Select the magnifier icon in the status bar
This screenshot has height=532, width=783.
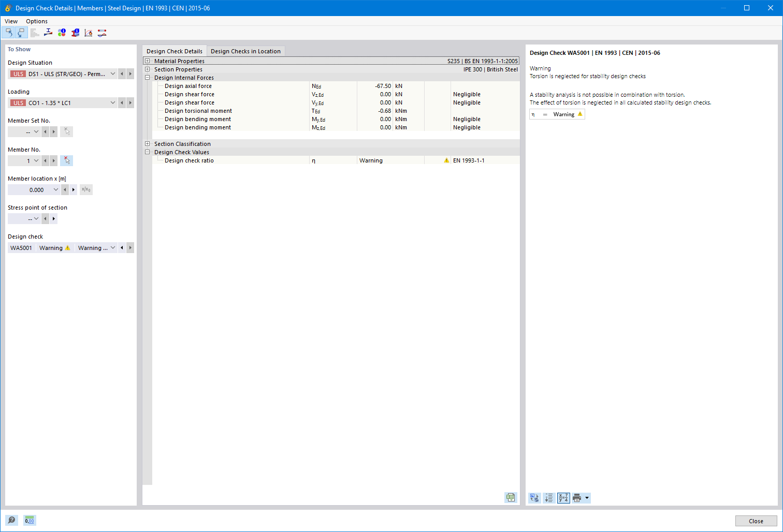11,520
